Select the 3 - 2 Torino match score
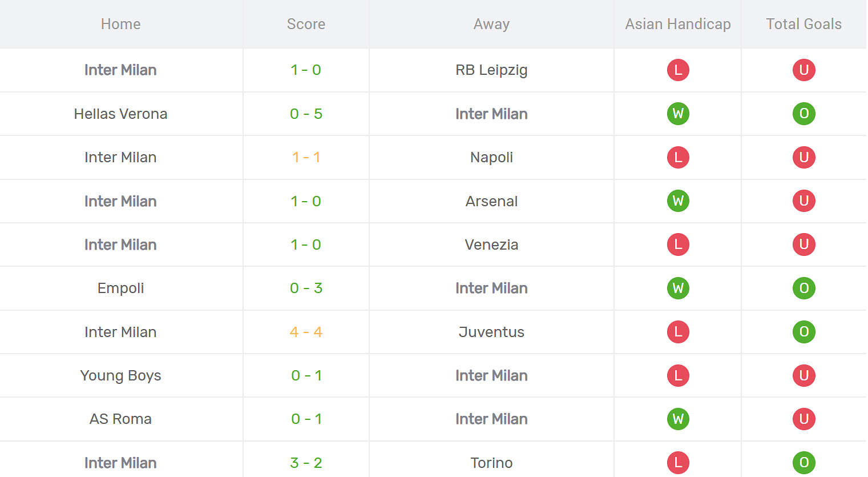Viewport: 868px width, 477px height. point(306,462)
